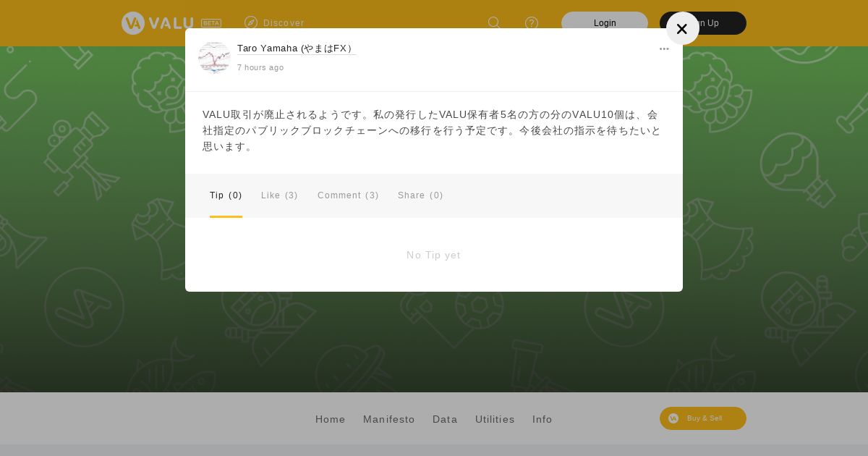Click the search magnifier icon
Viewport: 868px width, 456px height.
coord(494,23)
